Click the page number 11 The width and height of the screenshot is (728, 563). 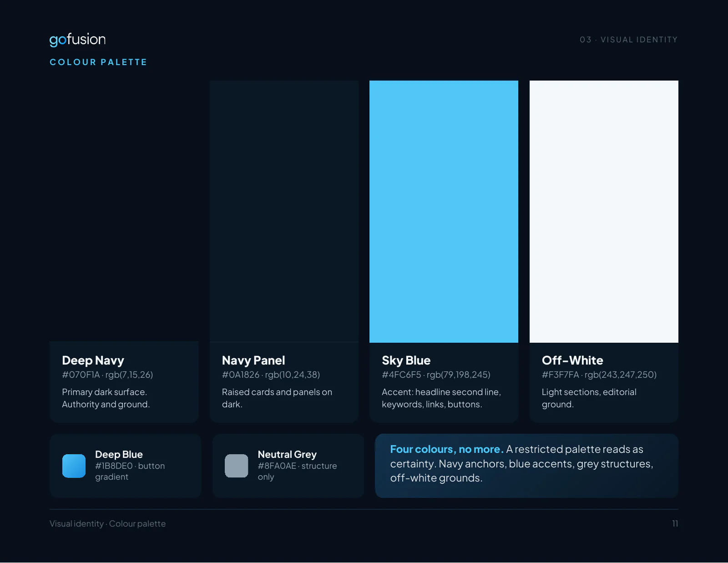pyautogui.click(x=675, y=524)
